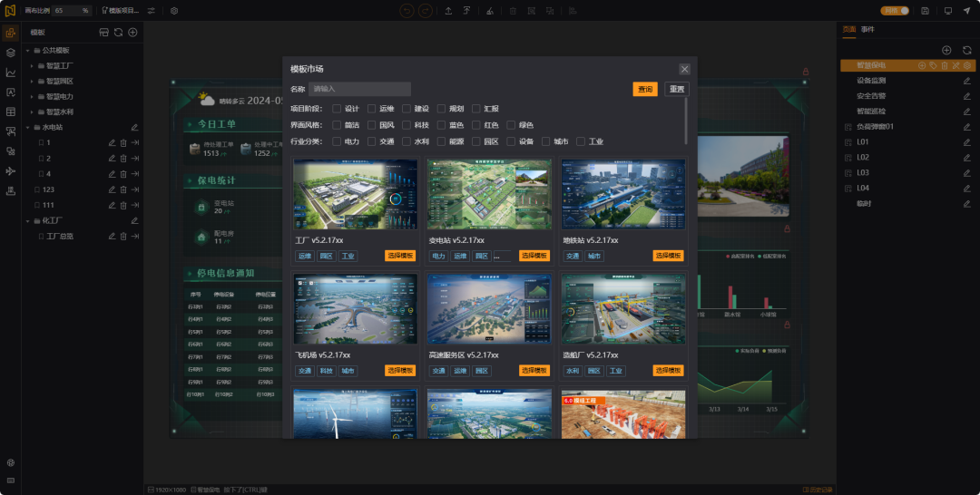Click the publish paper-plane icon
Image resolution: width=980 pixels, height=495 pixels.
point(967,11)
